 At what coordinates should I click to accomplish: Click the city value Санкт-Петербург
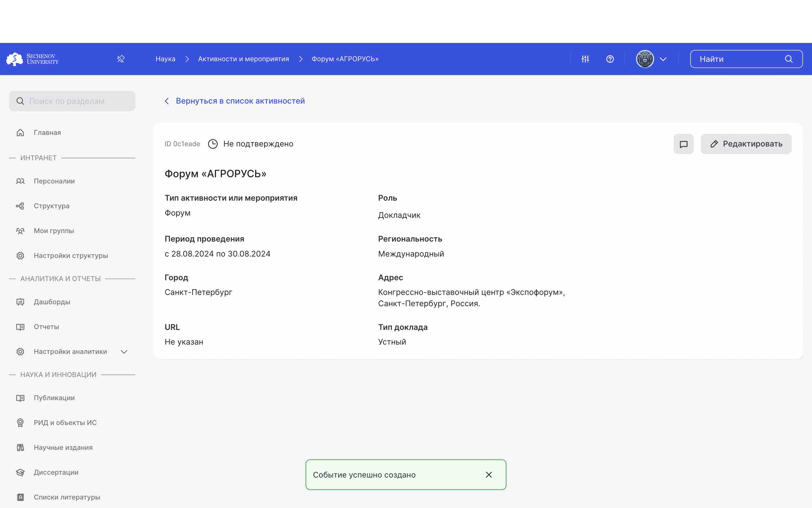point(198,292)
